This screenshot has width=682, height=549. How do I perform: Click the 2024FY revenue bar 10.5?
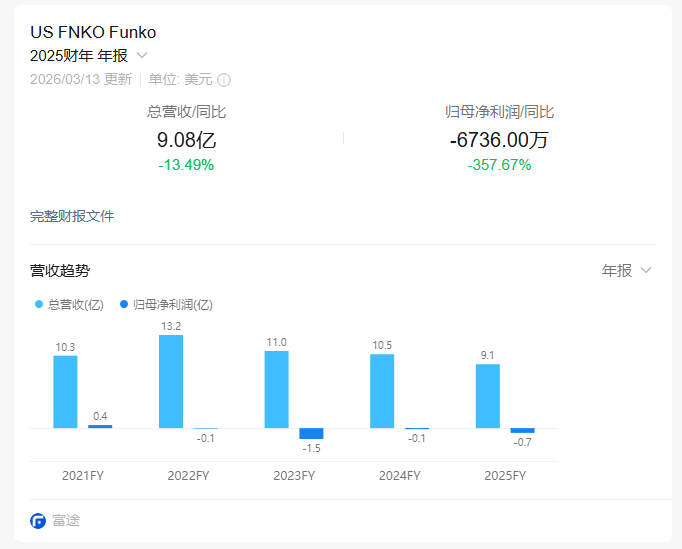[x=382, y=391]
